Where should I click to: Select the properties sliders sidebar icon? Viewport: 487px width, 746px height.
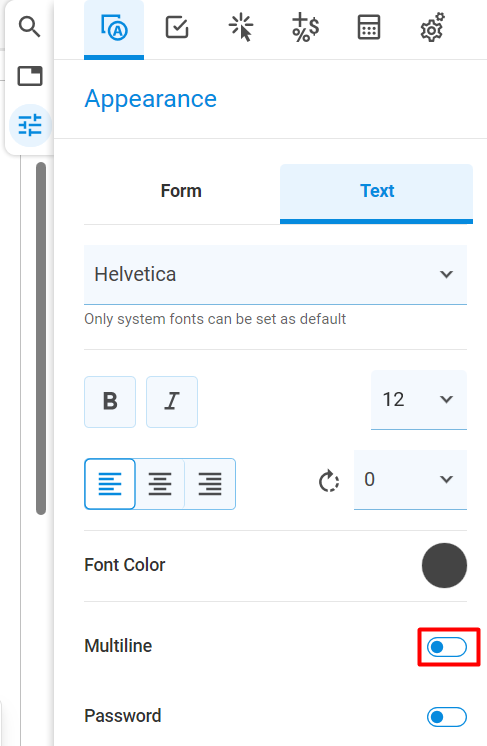[30, 126]
